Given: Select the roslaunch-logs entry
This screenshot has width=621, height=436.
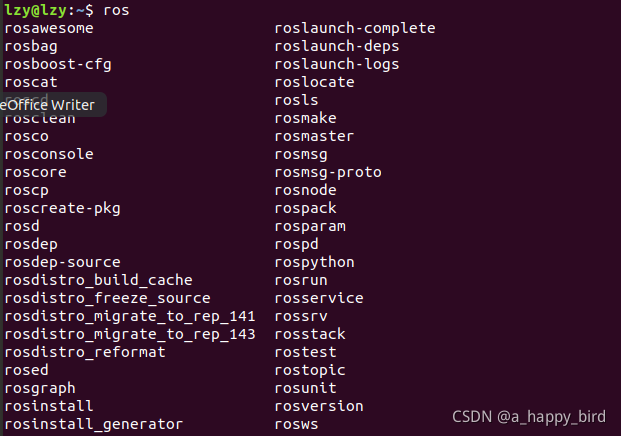Looking at the screenshot, I should pos(337,64).
